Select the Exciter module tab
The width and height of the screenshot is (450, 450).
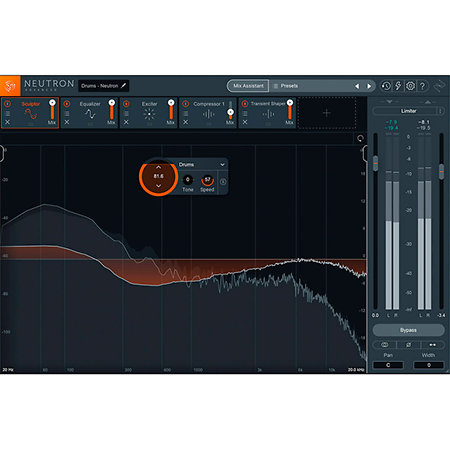pyautogui.click(x=149, y=113)
